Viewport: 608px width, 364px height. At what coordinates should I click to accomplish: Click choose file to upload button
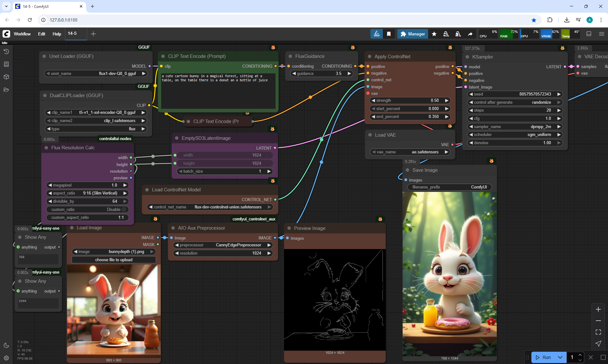pyautogui.click(x=114, y=260)
